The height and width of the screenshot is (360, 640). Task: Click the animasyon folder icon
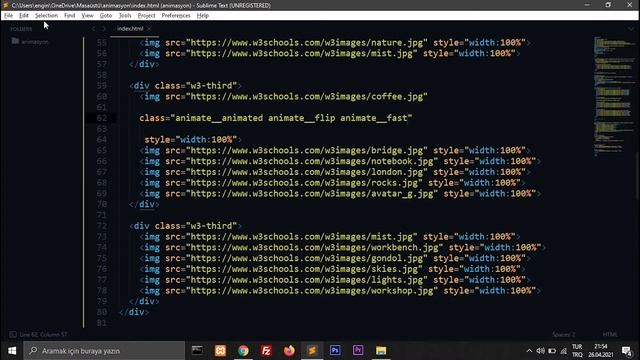pyautogui.click(x=16, y=41)
